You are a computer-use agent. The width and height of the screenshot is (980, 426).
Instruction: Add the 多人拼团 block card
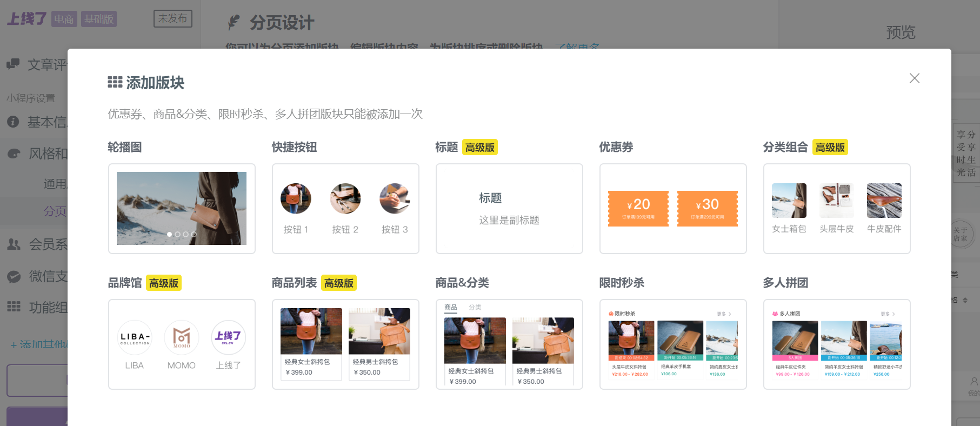(x=837, y=344)
